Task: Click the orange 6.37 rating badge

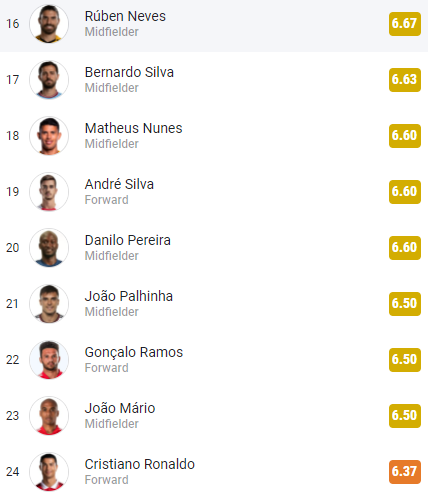Action: pos(405,472)
